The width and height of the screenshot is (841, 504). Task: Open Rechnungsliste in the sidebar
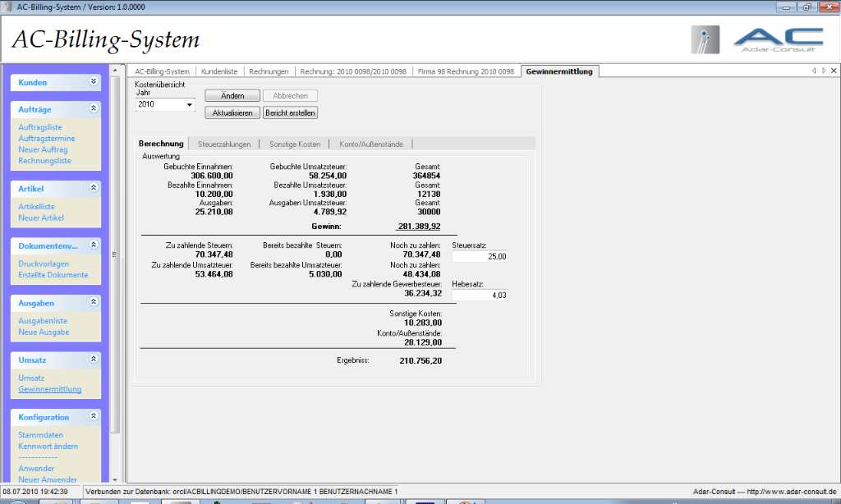coord(44,161)
